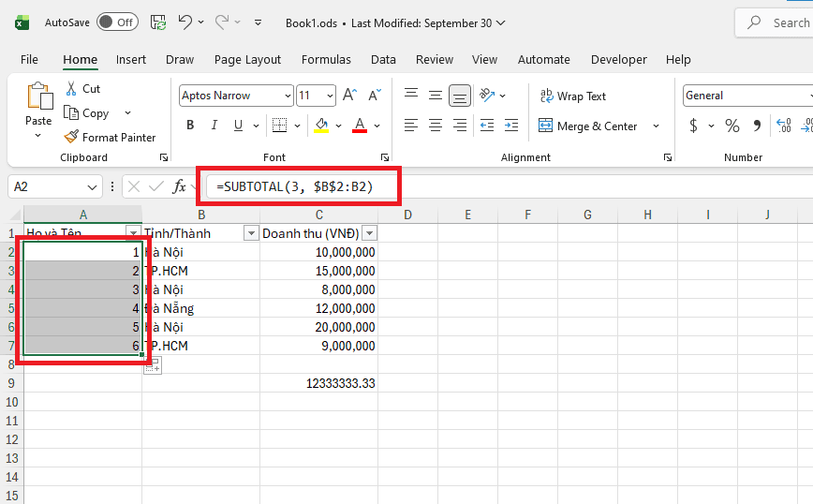
Task: Click Increase Font Size icon
Action: 349,96
